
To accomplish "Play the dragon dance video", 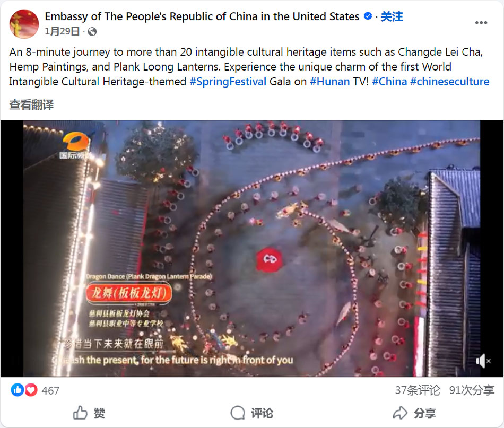I will [251, 248].
